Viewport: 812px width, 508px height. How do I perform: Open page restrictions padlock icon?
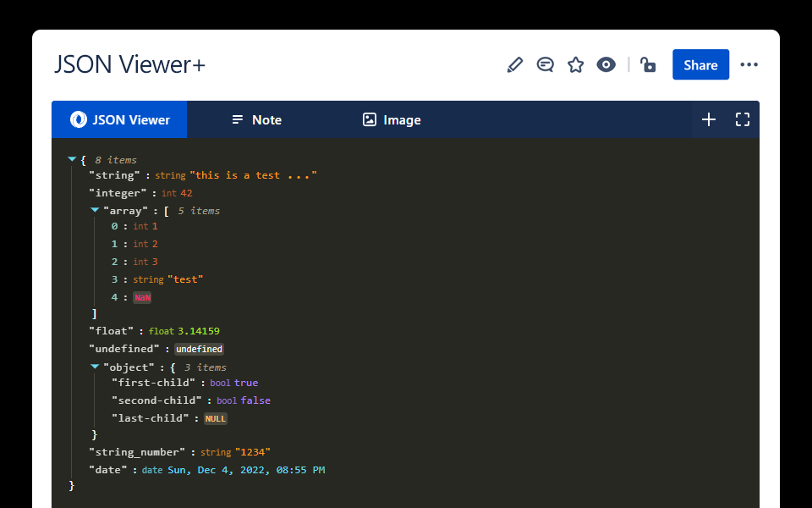point(648,65)
